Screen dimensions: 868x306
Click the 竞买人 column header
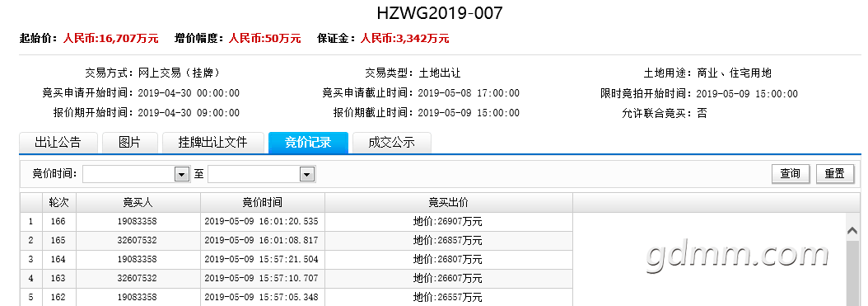(x=138, y=202)
